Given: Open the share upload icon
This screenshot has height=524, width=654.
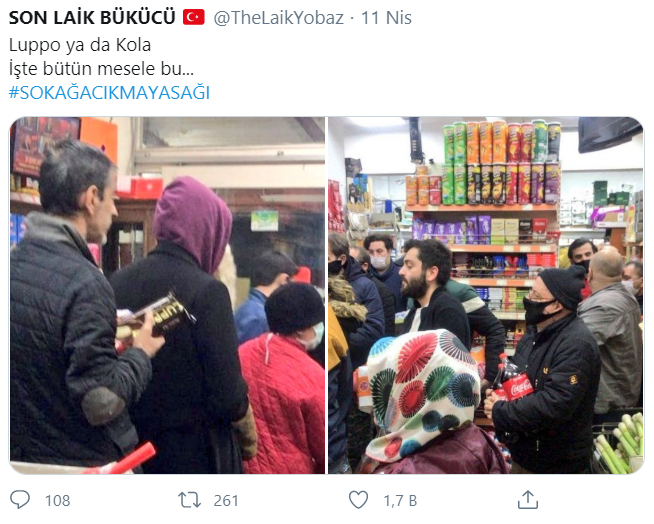Looking at the screenshot, I should pos(528,500).
